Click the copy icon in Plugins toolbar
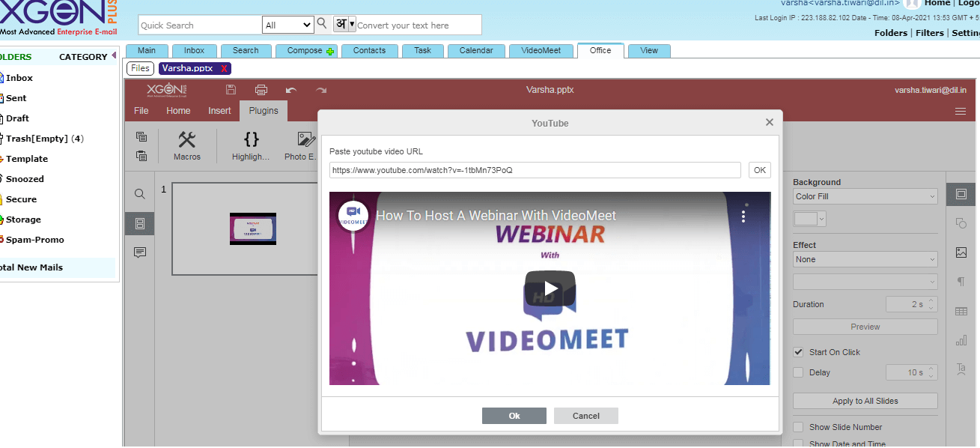Viewport: 980px width, 448px height. 141,136
